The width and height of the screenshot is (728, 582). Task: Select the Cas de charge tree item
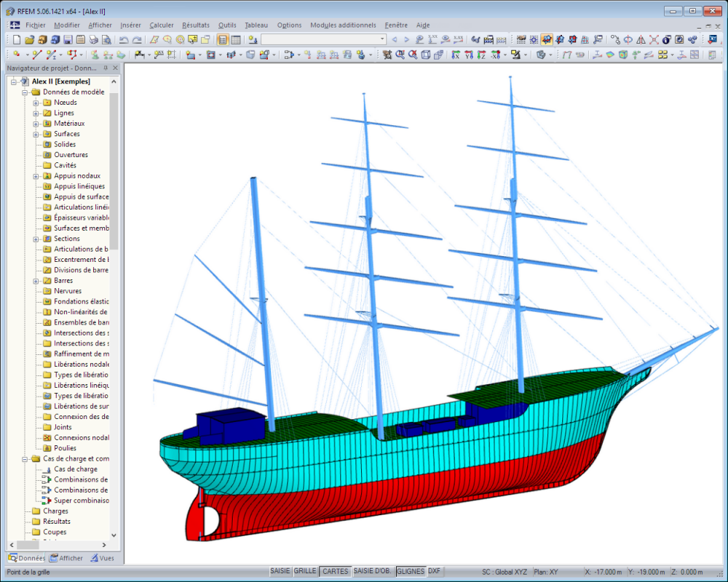pos(76,469)
